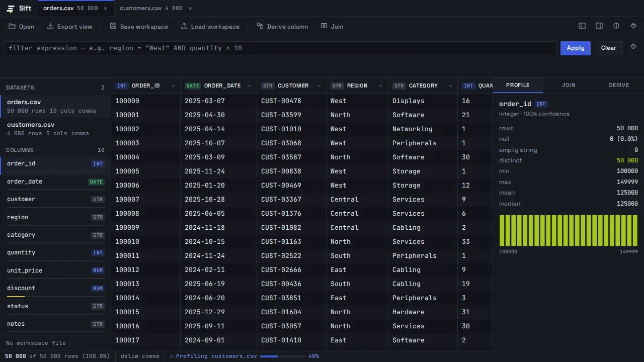Toggle the left sidebar panel icon
The image size is (644, 362).
582,26
